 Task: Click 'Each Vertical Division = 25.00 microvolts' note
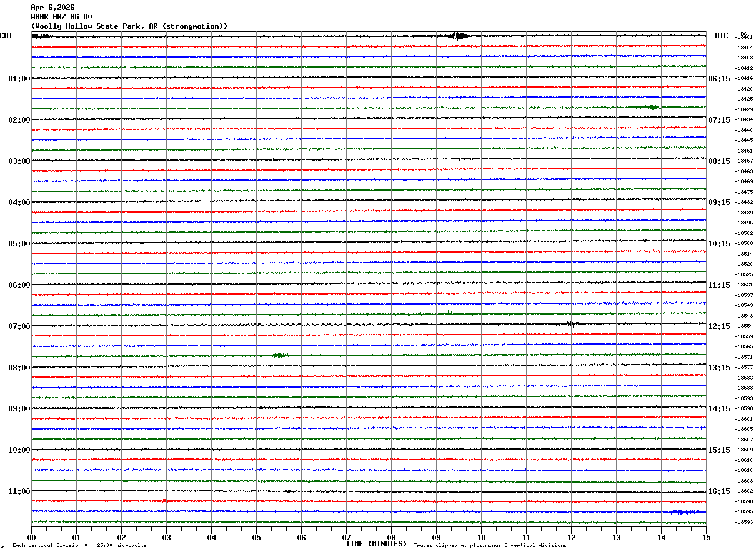pos(79,546)
